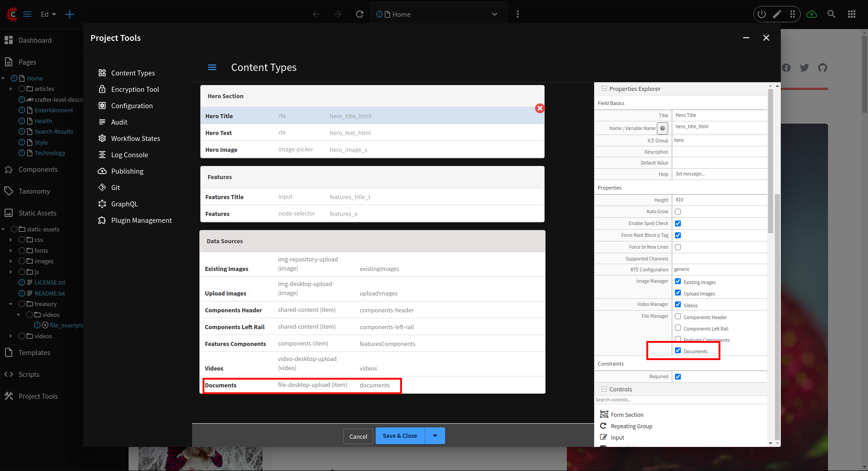Screen dimensions: 868x471
Task: Open the GraphQL tool
Action: (124, 204)
